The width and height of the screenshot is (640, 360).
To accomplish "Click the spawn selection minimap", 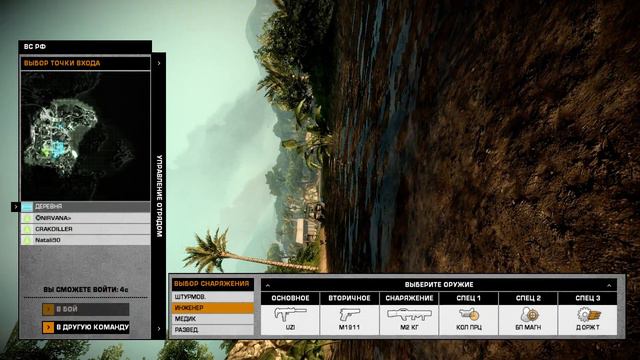I will coord(86,136).
